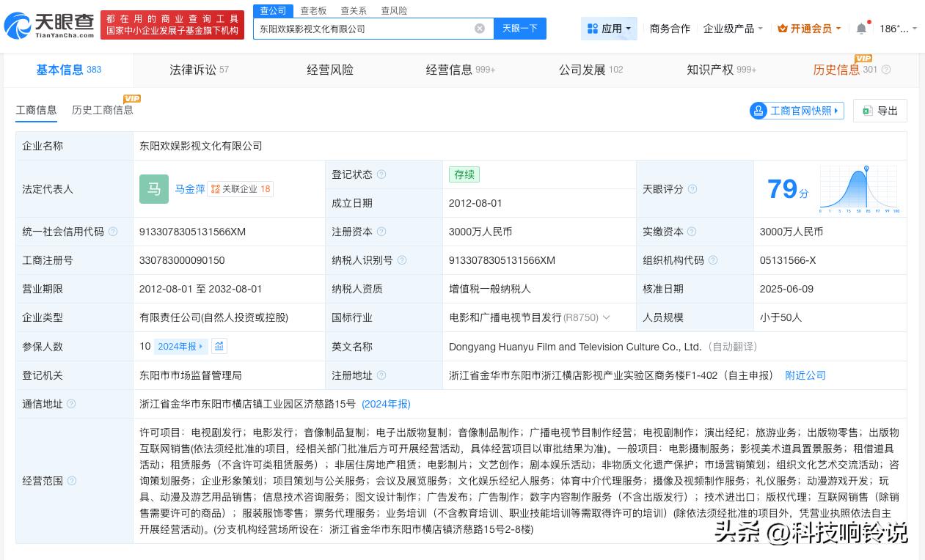Expand the 企业级产品 dropdown
The image size is (925, 560).
pos(733,29)
